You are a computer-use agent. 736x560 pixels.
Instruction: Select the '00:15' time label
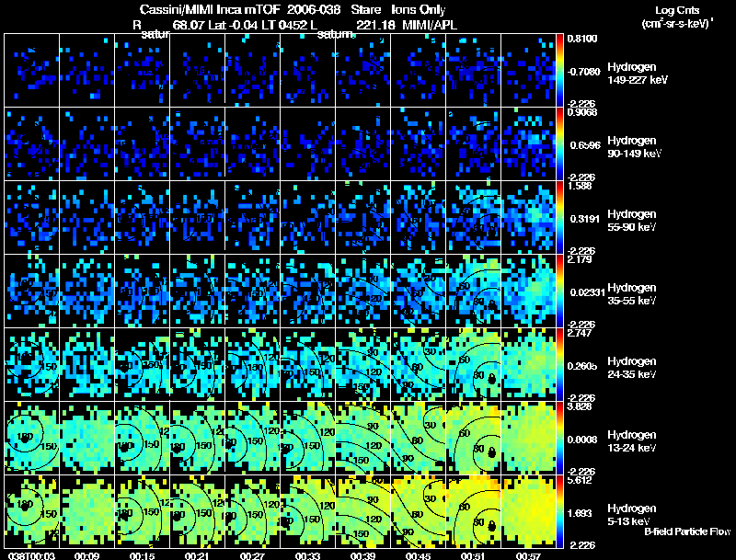(x=143, y=555)
